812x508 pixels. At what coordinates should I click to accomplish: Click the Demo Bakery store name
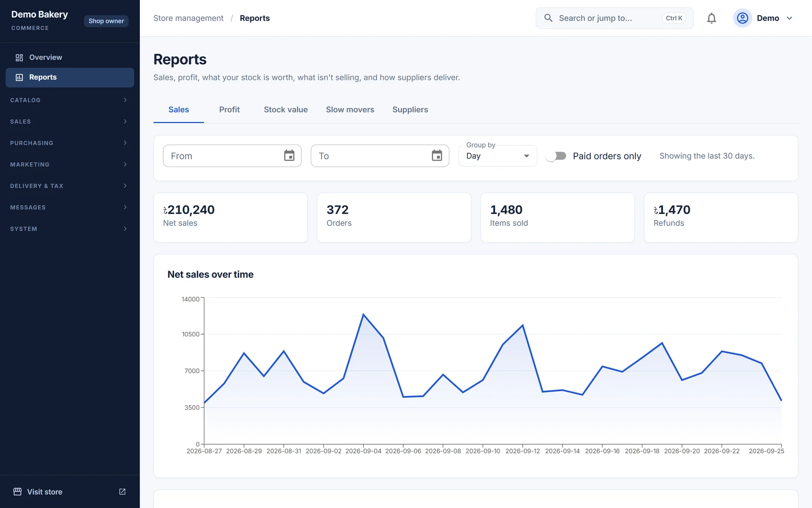coord(39,14)
